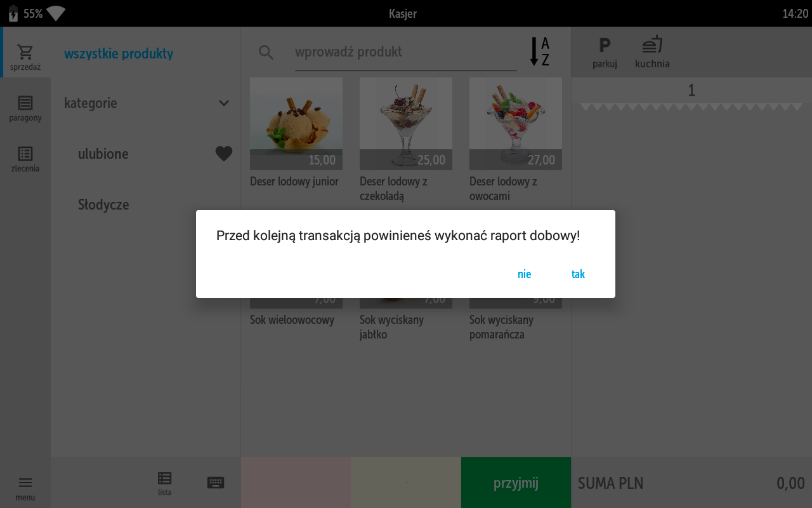Confirm dialog with tak
The width and height of the screenshot is (812, 508).
click(x=578, y=274)
